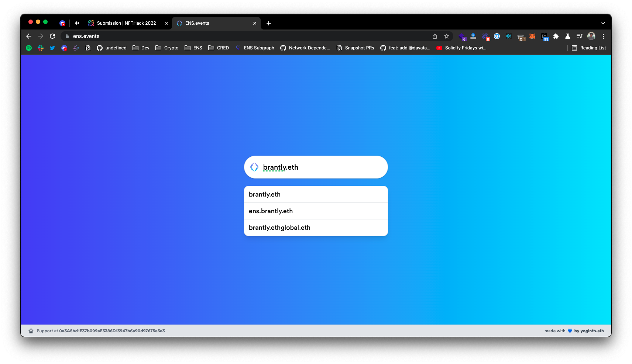Screen dimensions: 632x364
Task: Choose the brantly.eth suggestion
Action: (316, 194)
